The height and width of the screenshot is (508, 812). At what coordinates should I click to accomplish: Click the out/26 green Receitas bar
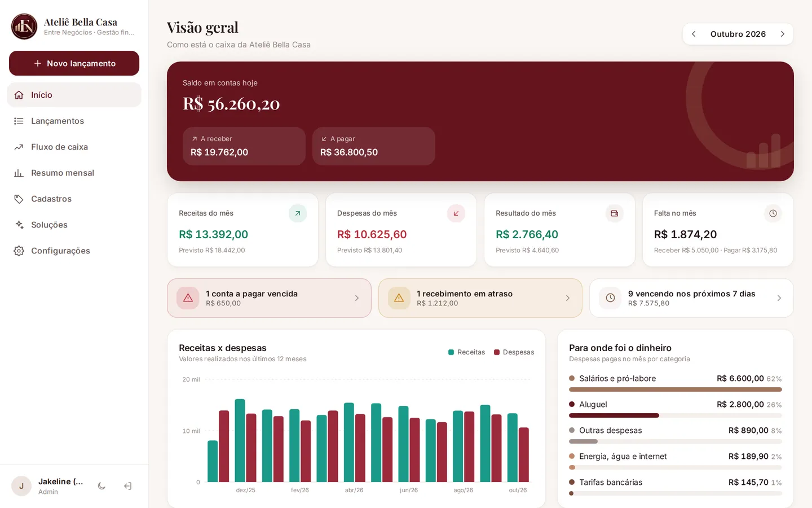(512, 448)
